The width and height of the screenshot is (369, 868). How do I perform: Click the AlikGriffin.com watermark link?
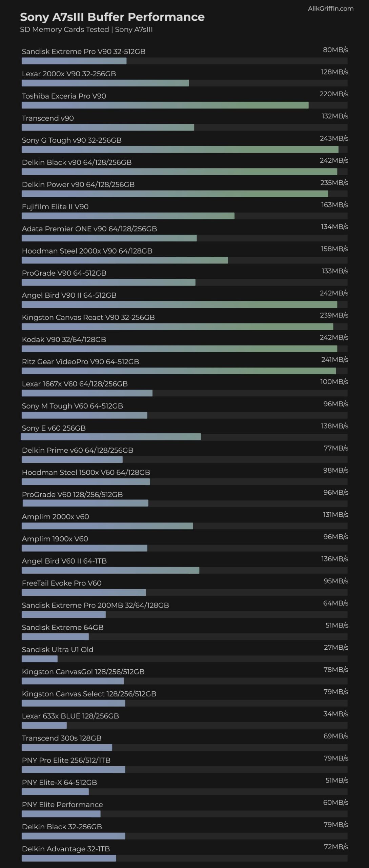(x=330, y=9)
